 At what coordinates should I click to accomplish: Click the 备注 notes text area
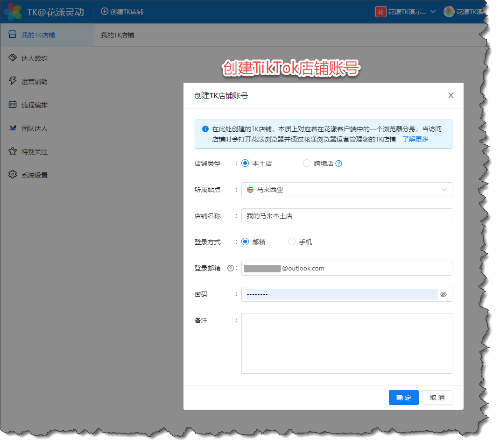pos(346,343)
